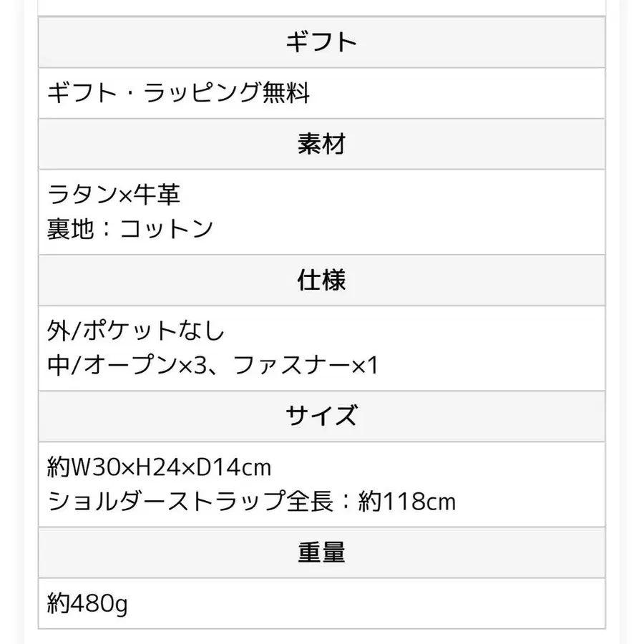Click the ギフト header row
Screen dimensions: 644x644
click(x=321, y=42)
